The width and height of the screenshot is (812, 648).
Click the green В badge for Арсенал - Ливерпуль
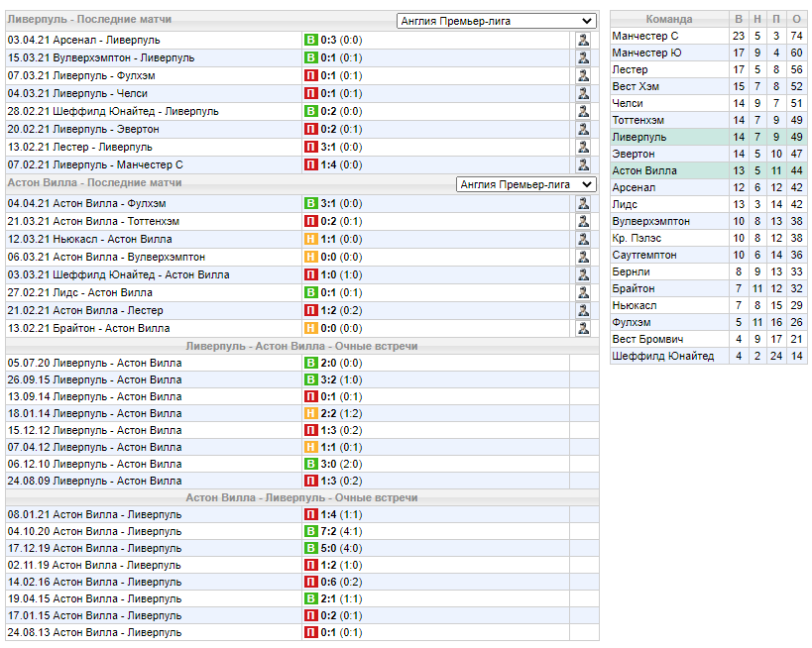(310, 40)
